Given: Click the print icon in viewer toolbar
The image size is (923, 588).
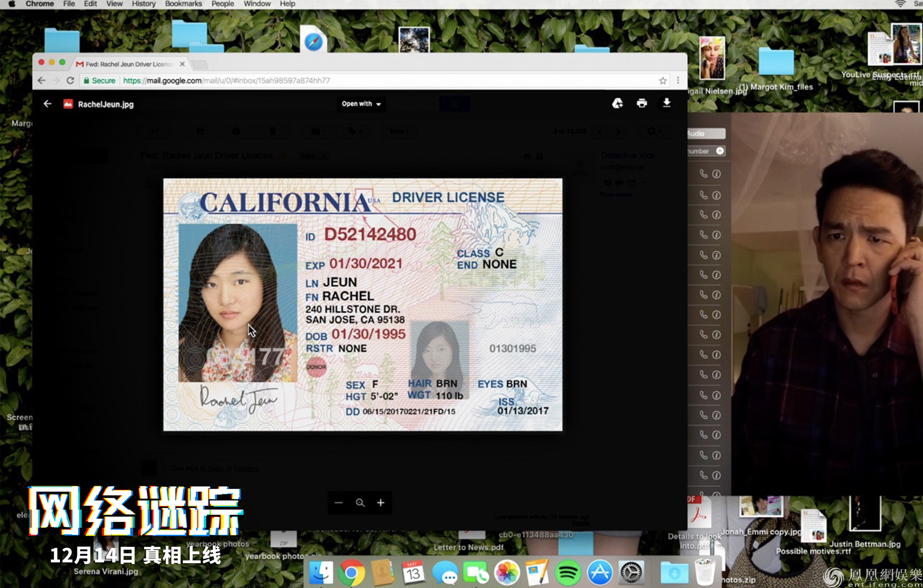Looking at the screenshot, I should 641,103.
